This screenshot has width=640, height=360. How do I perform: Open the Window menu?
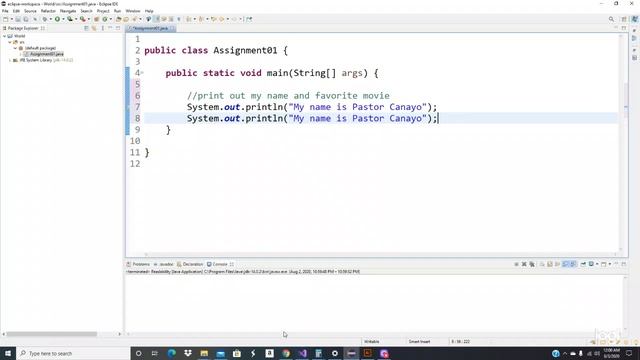tap(133, 11)
